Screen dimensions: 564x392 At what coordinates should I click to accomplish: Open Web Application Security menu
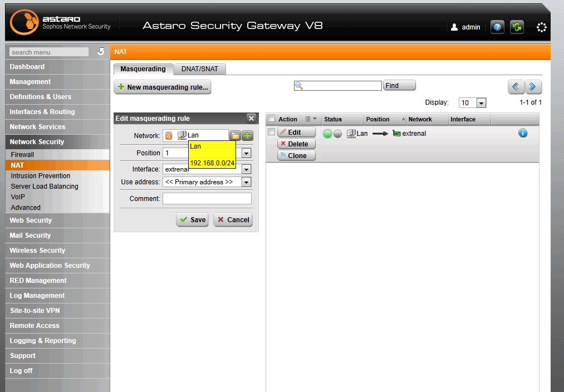57,266
